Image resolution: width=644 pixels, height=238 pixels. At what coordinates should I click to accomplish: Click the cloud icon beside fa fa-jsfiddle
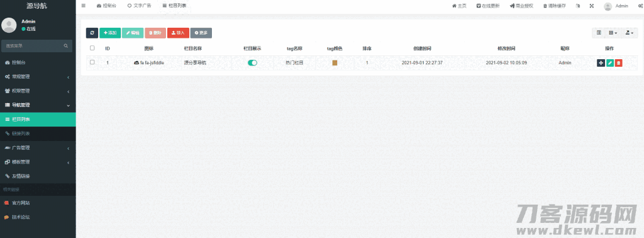coord(136,63)
